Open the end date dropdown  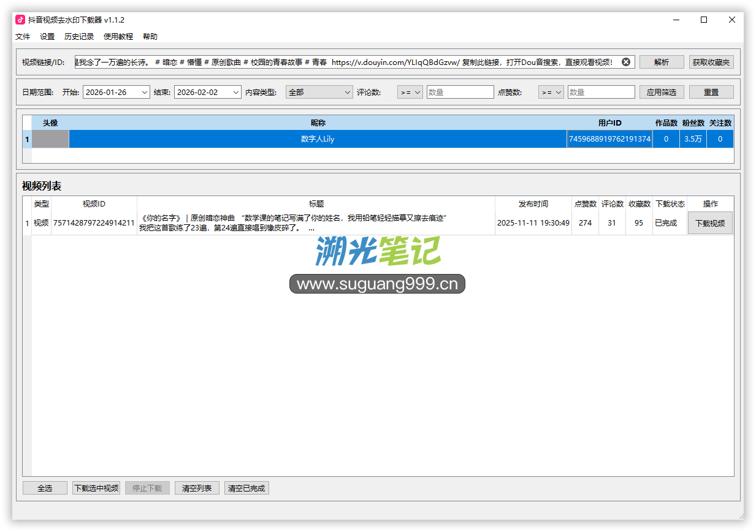pyautogui.click(x=236, y=92)
